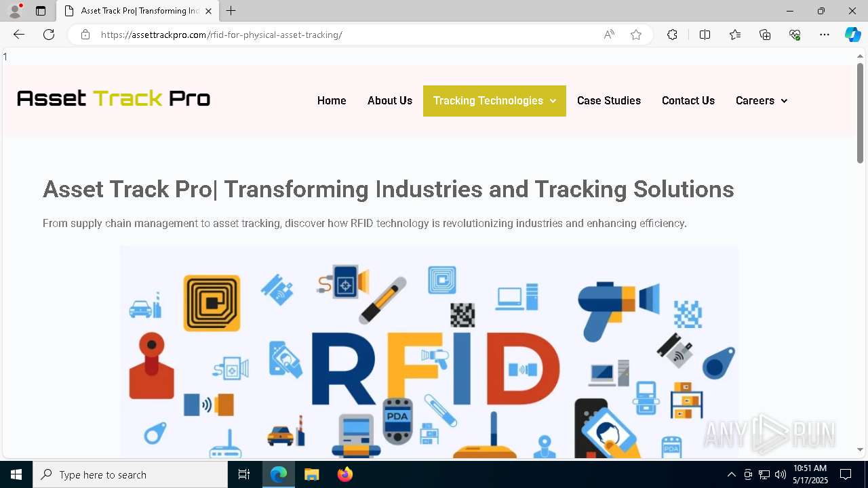
Task: Open the Careers menu item
Action: [x=762, y=100]
